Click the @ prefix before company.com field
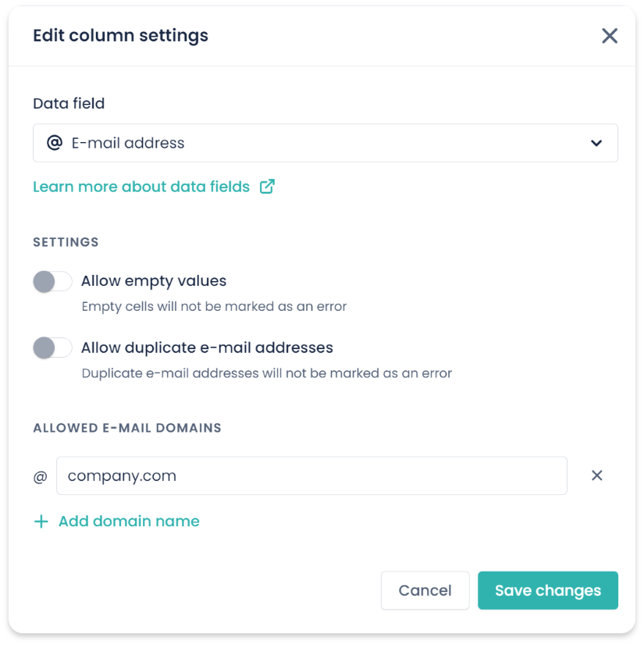644x645 pixels. click(x=41, y=477)
